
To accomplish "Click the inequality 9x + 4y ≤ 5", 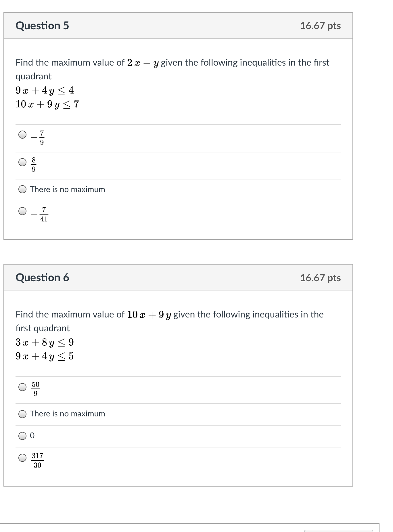I will 45,356.
